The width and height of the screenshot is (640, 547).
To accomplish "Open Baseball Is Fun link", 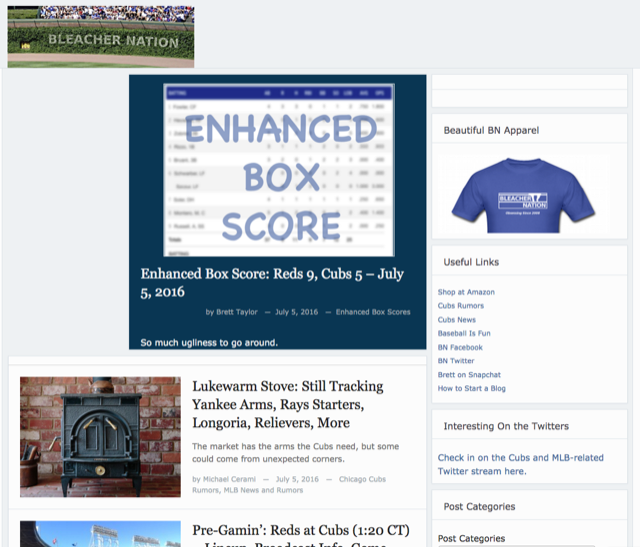I will (x=464, y=333).
